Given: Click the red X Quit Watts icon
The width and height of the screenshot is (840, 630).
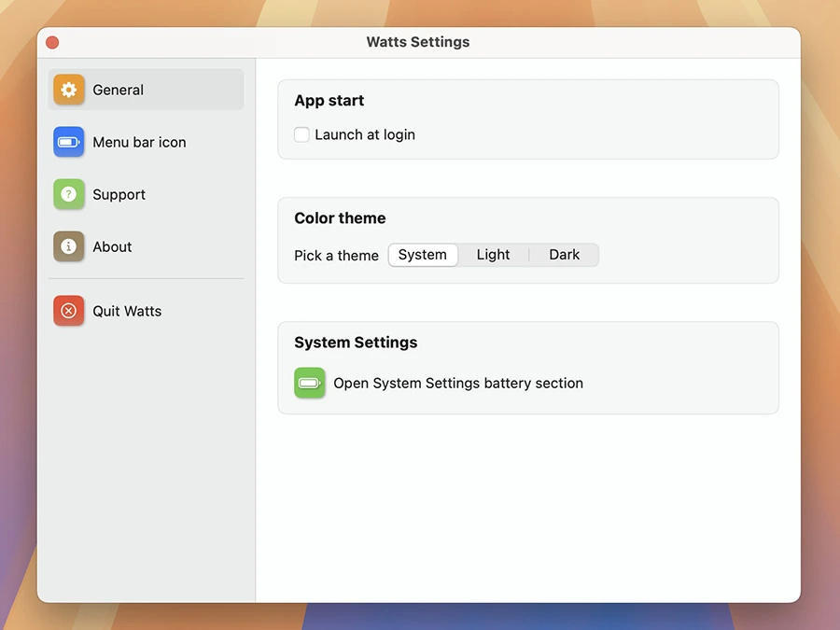Looking at the screenshot, I should pos(68,311).
